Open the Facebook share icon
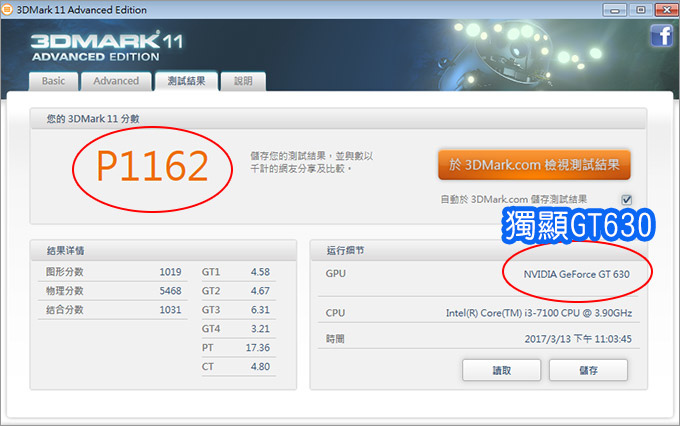 point(662,36)
